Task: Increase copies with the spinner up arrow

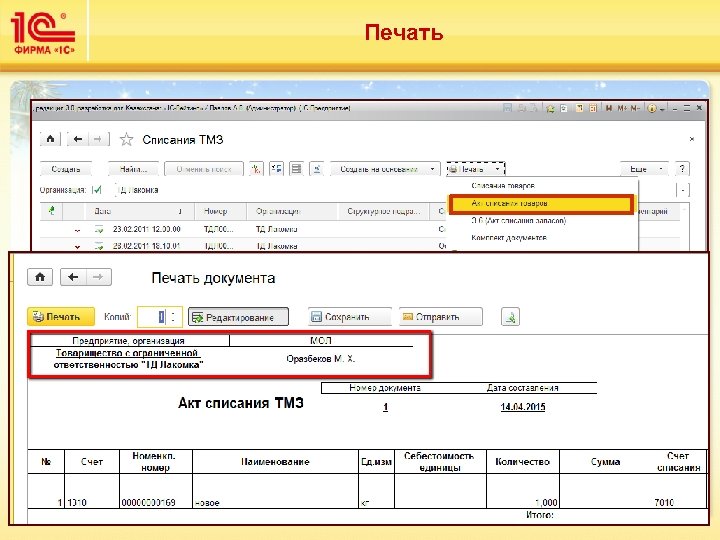Action: [173, 313]
